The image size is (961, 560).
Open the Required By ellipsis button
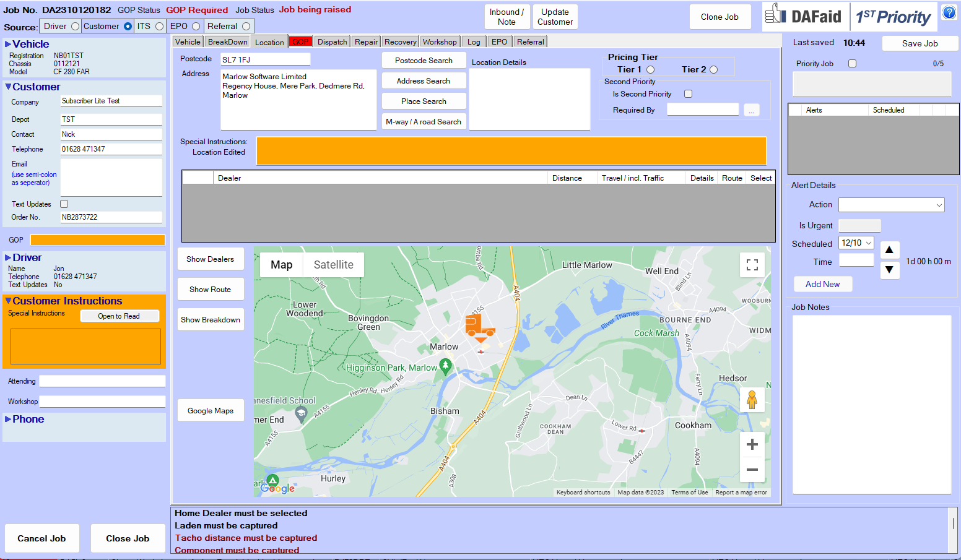pos(751,110)
